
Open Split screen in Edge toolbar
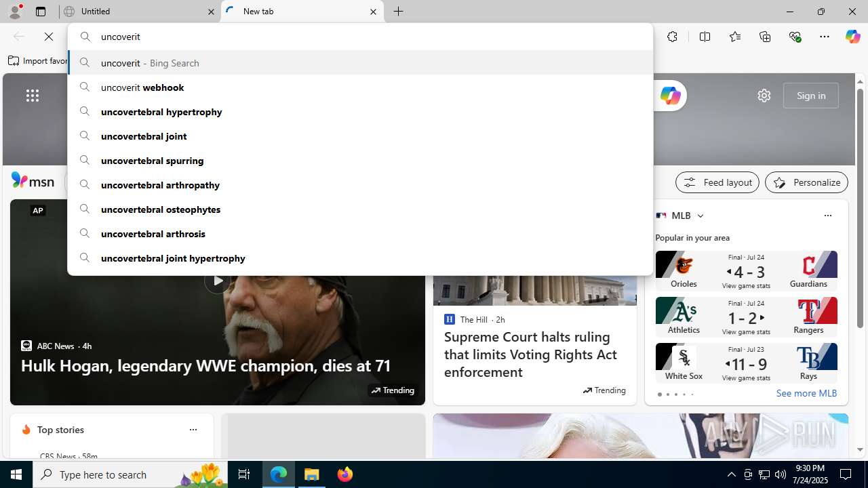click(705, 37)
